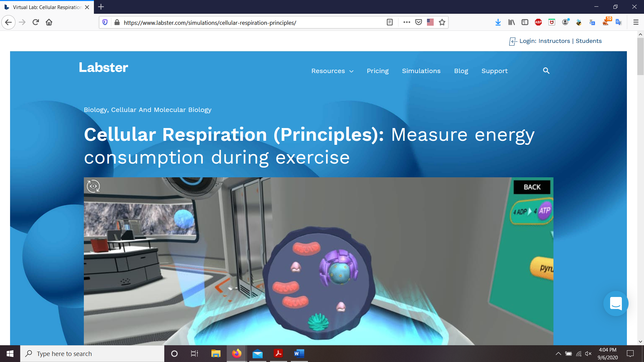Open the Simulations nav item
Screen dimensions: 644x362
[x=421, y=71]
